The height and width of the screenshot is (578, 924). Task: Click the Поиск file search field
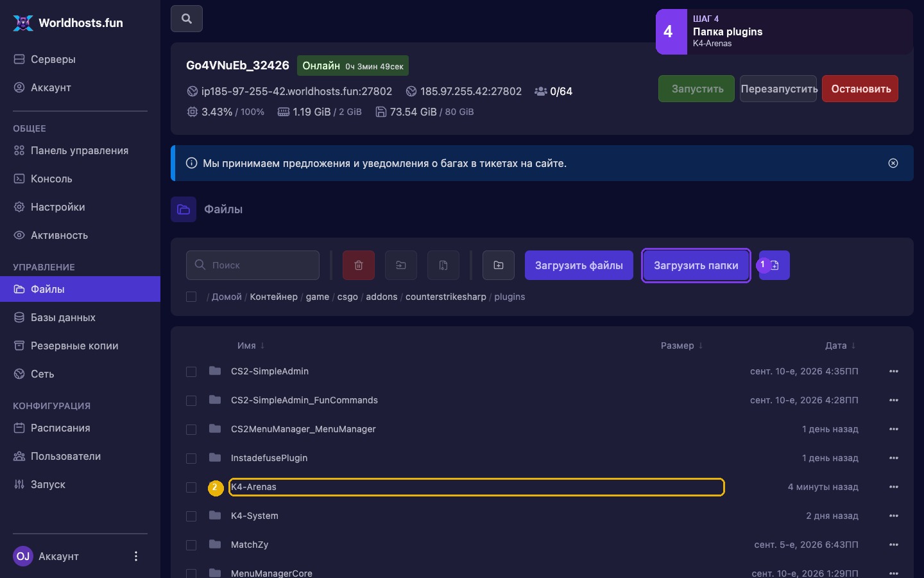pos(253,265)
